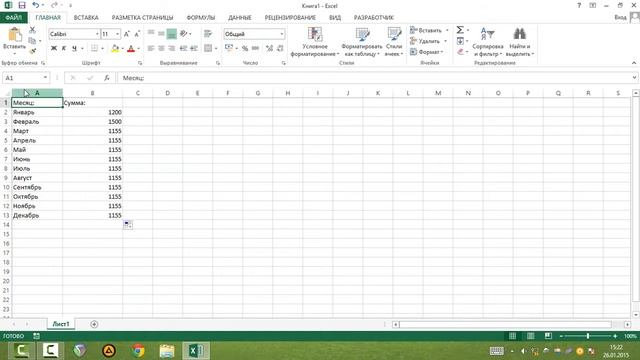
Task: Open Условное форматирование menu
Action: click(x=315, y=42)
